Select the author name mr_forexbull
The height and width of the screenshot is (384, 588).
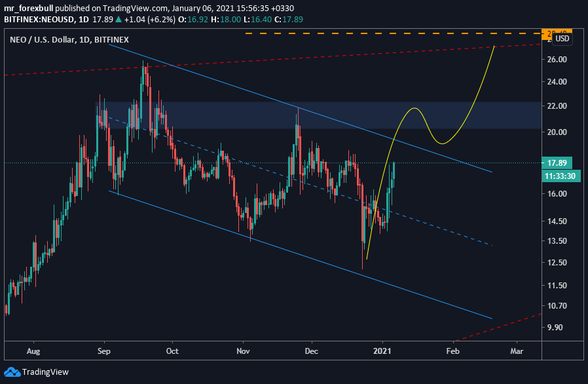tap(29, 9)
